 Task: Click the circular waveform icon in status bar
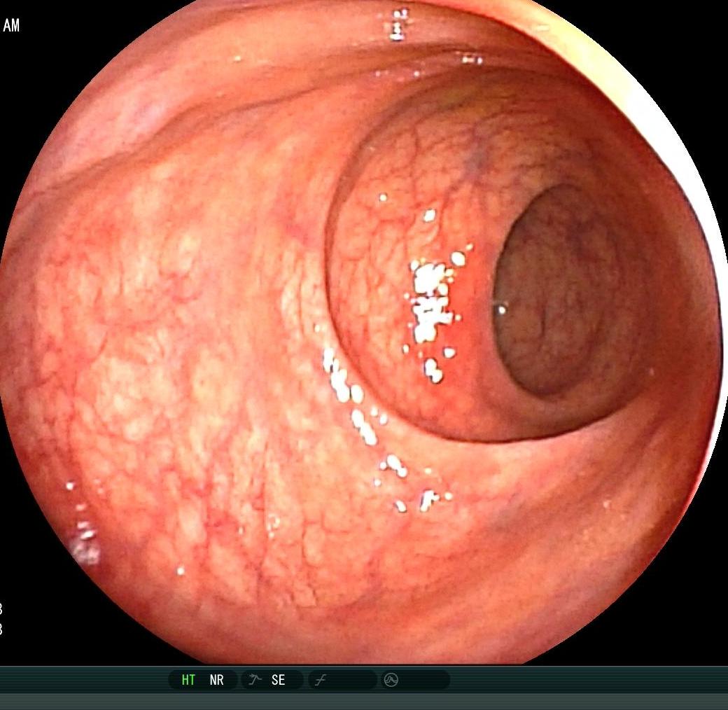(391, 681)
